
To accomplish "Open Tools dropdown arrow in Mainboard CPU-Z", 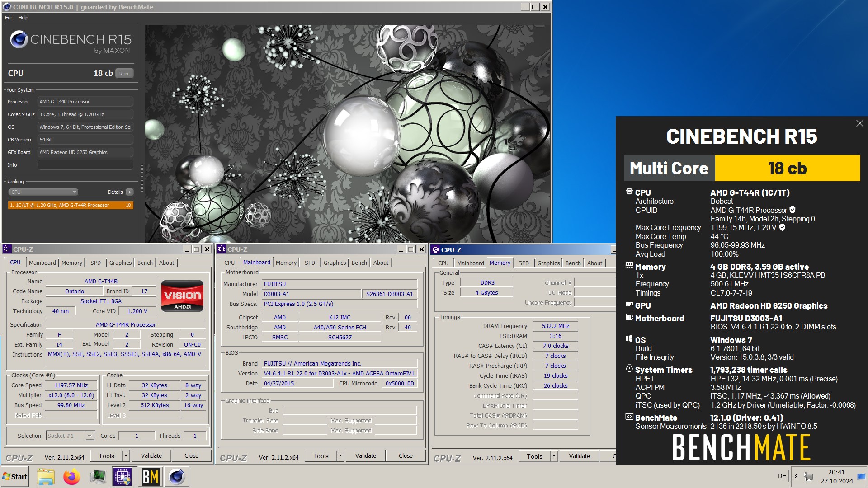I will point(340,456).
